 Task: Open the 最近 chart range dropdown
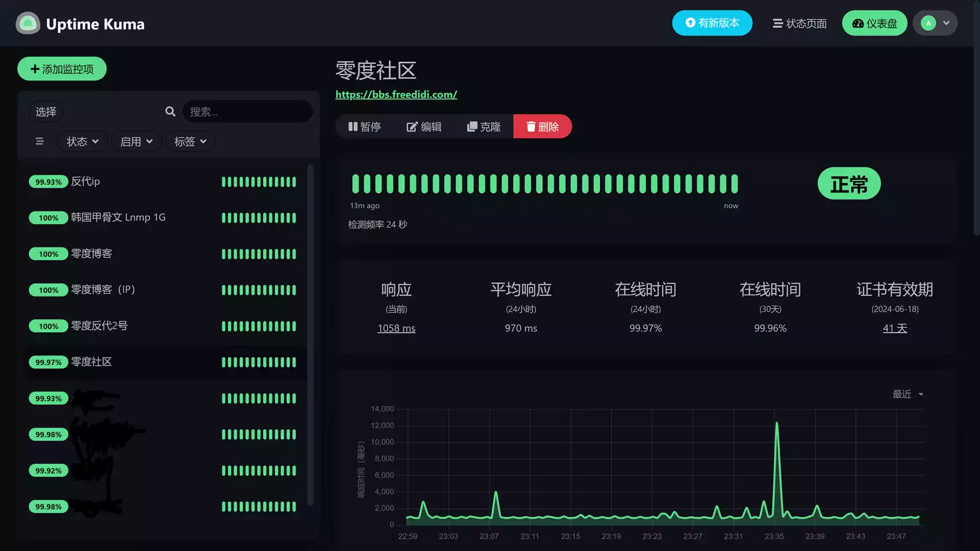(x=908, y=394)
